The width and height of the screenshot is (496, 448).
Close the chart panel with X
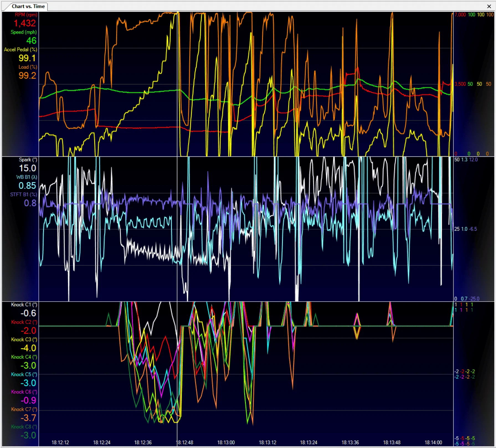(x=489, y=6)
